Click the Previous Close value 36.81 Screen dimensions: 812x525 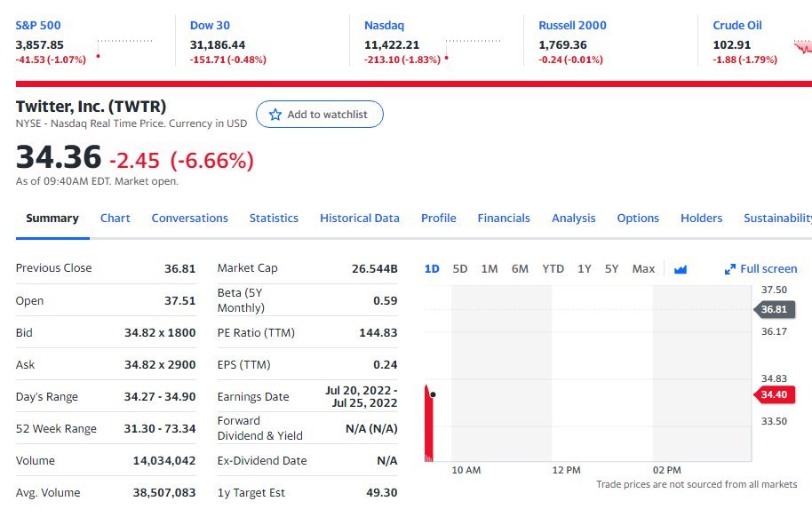pyautogui.click(x=179, y=268)
